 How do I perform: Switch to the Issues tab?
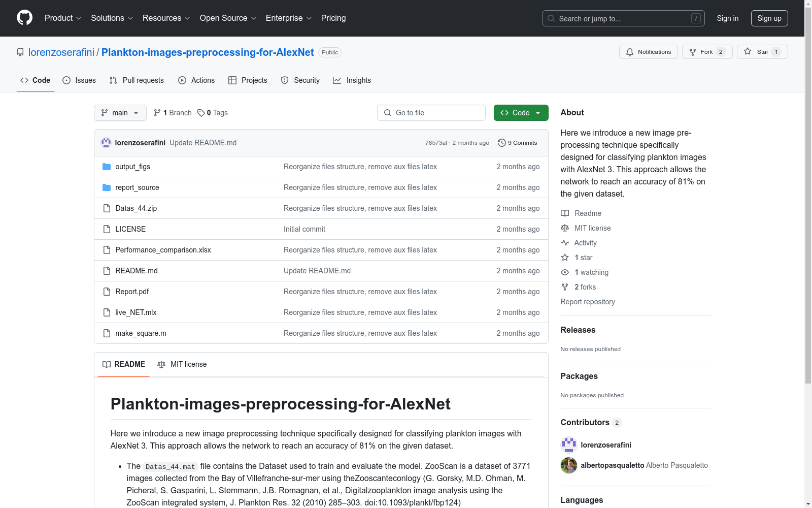79,80
